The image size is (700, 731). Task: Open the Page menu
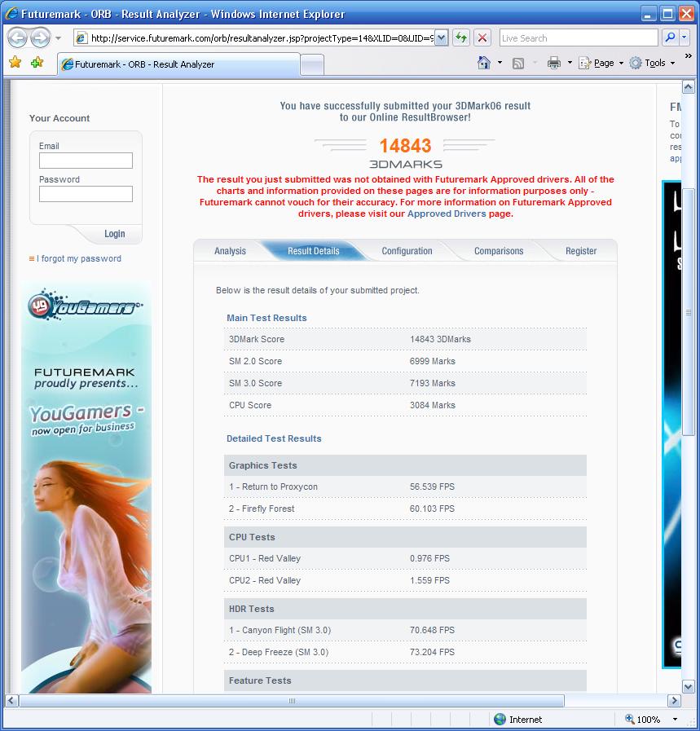point(601,63)
